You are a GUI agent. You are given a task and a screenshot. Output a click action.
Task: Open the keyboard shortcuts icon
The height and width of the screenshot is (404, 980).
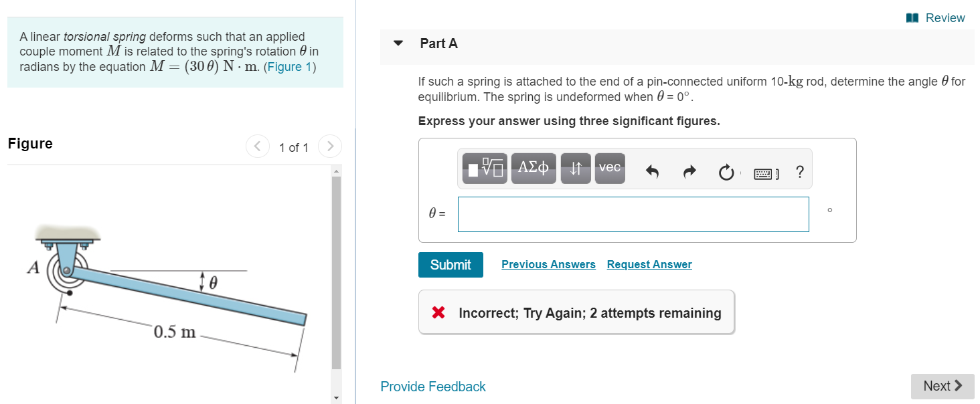(763, 172)
